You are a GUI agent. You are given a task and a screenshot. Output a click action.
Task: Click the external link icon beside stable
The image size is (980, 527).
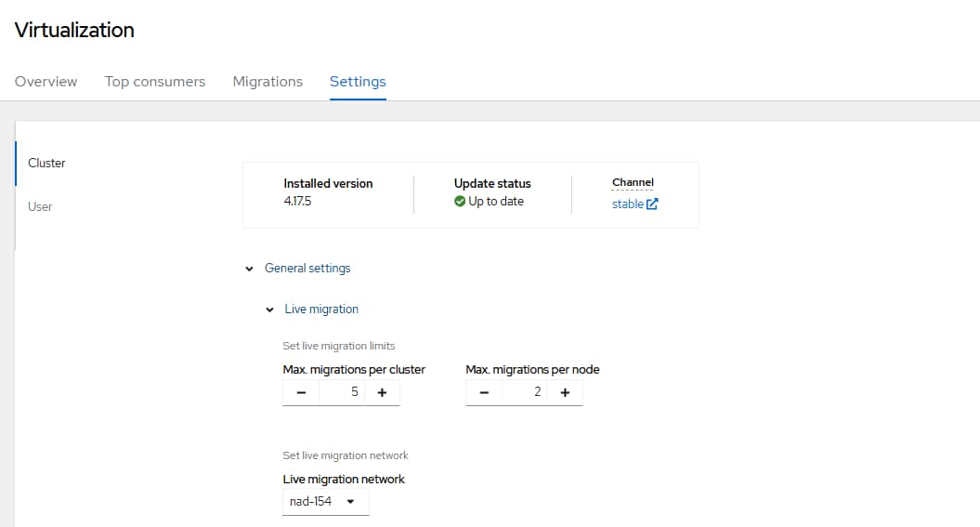click(652, 204)
